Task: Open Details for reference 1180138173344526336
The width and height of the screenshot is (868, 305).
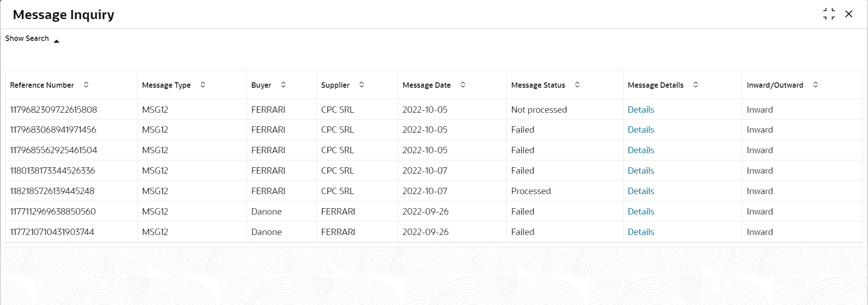Action: tap(641, 170)
